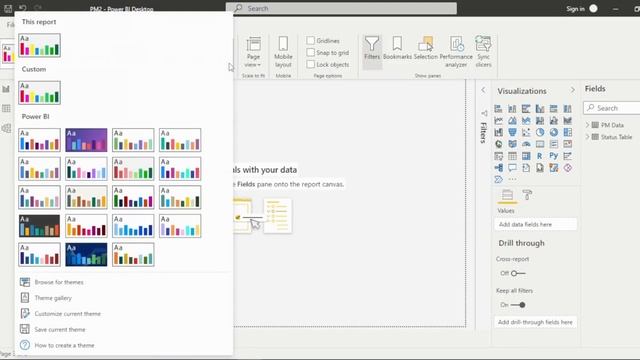The height and width of the screenshot is (360, 640).
Task: Click Browse for themes
Action: (59, 282)
